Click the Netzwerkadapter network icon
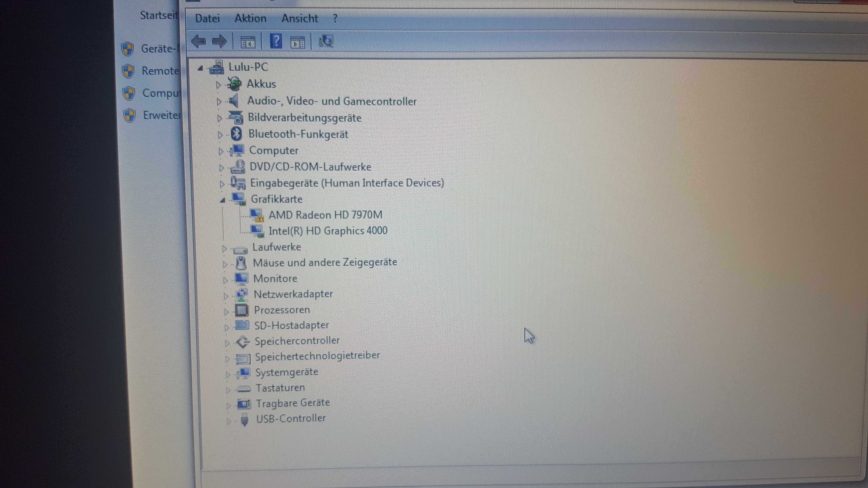Screen dimensions: 868x488 click(242, 295)
